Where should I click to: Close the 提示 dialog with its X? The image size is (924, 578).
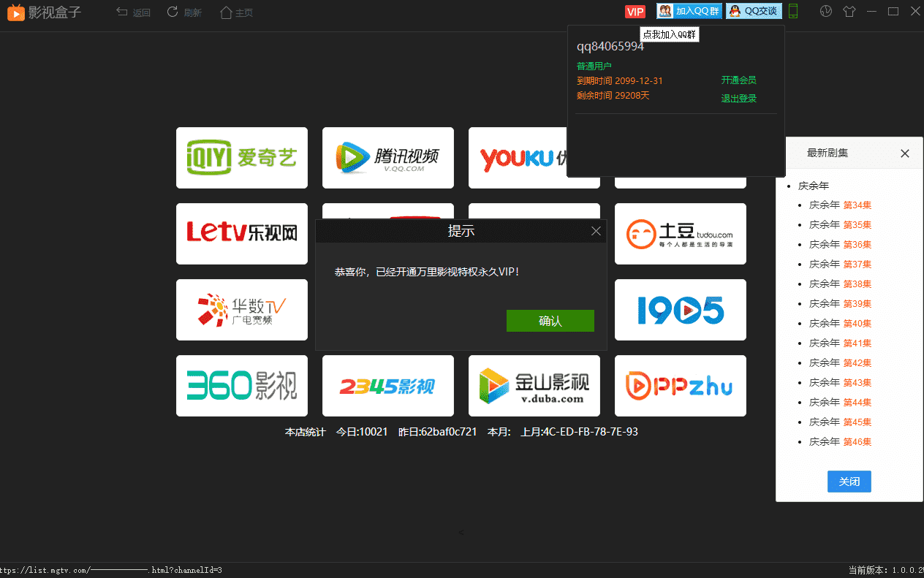pyautogui.click(x=596, y=230)
